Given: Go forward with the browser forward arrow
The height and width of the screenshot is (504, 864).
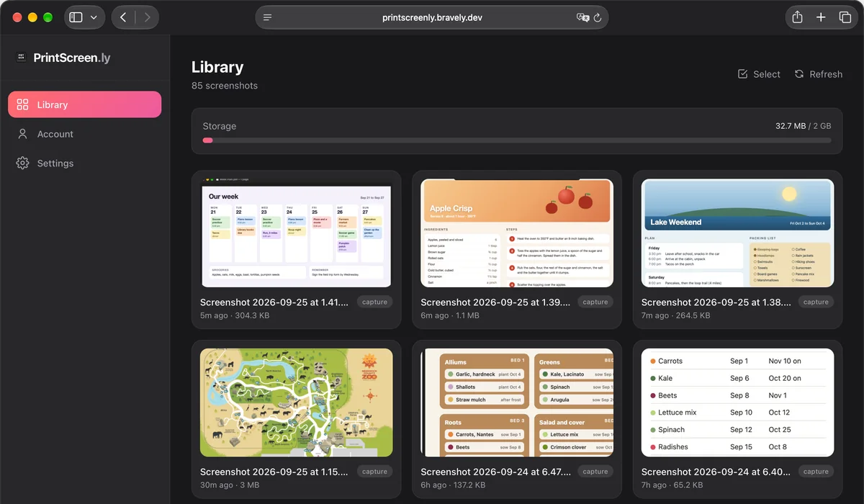Looking at the screenshot, I should (147, 17).
